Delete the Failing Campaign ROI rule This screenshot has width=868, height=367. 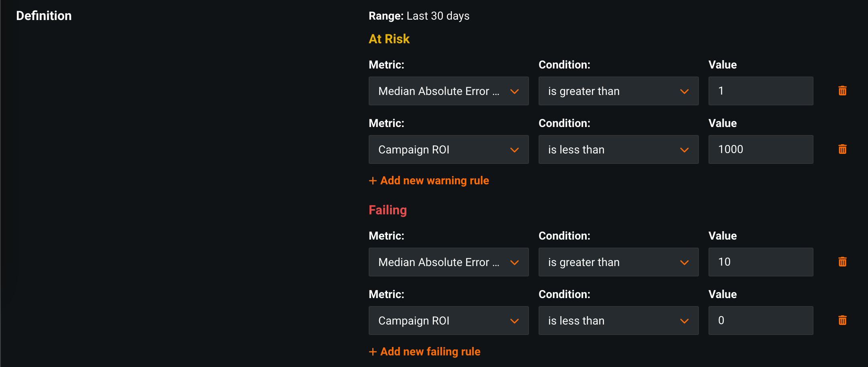pos(842,321)
